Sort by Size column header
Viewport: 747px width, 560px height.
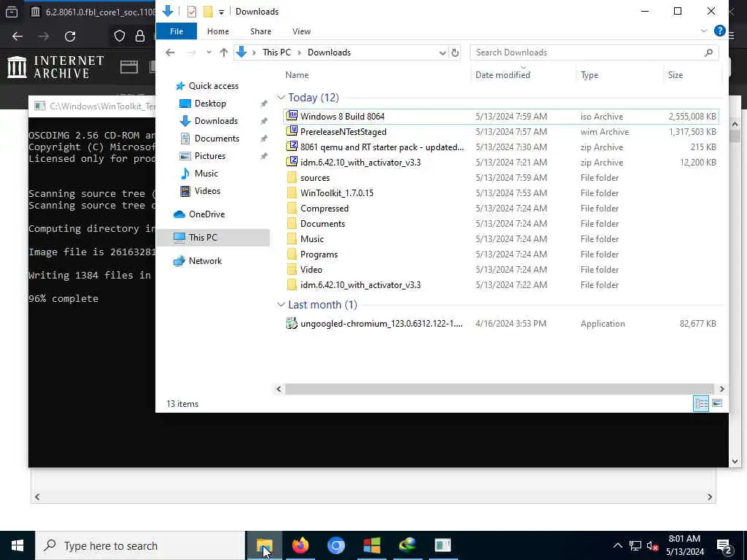pos(675,75)
